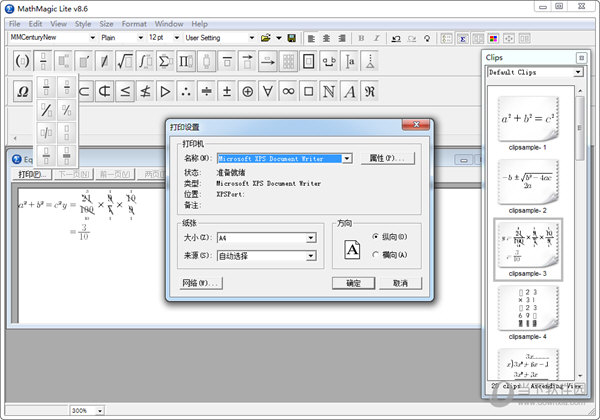Viewport: 600px width, 420px height.
Task: Open the Greek Omega symbol palette
Action: tap(23, 91)
